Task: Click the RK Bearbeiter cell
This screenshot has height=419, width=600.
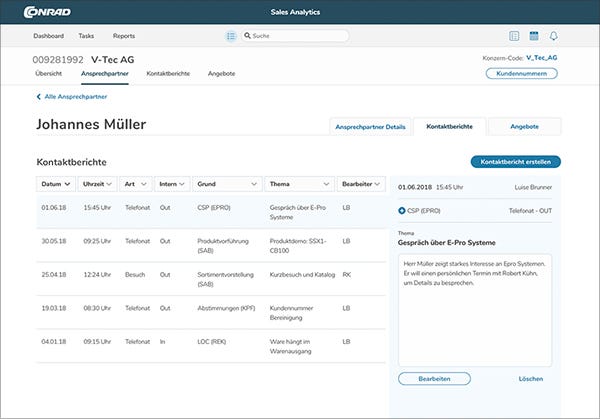Action: pyautogui.click(x=347, y=275)
